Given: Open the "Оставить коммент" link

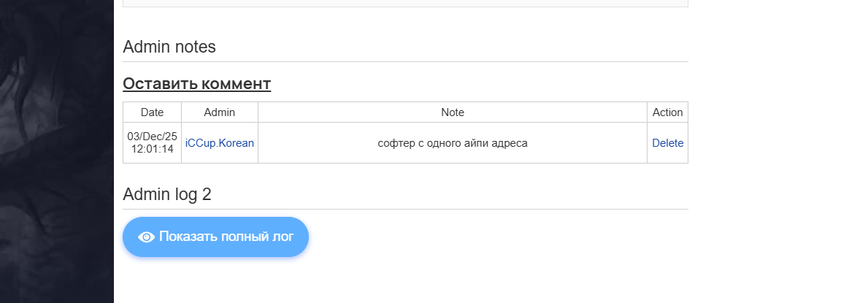Looking at the screenshot, I should coord(196,84).
